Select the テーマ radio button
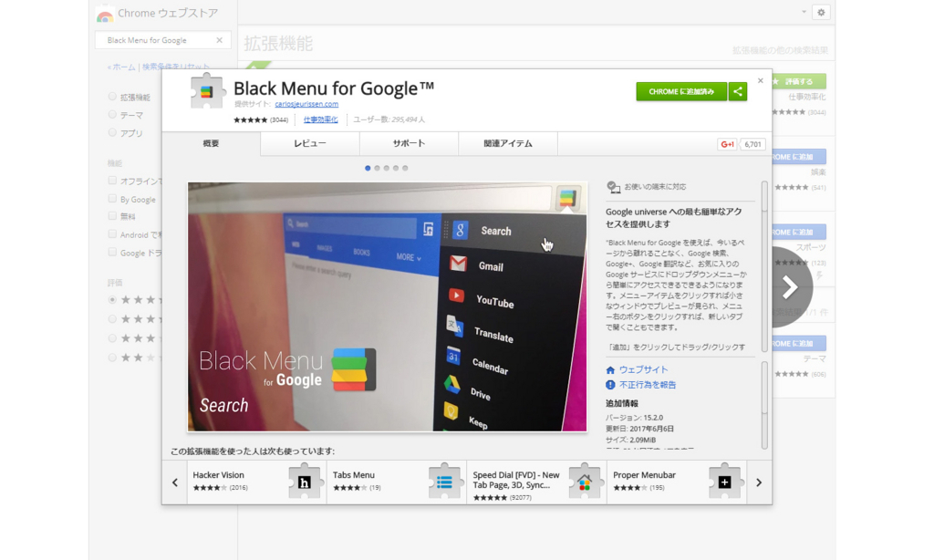 click(x=112, y=114)
